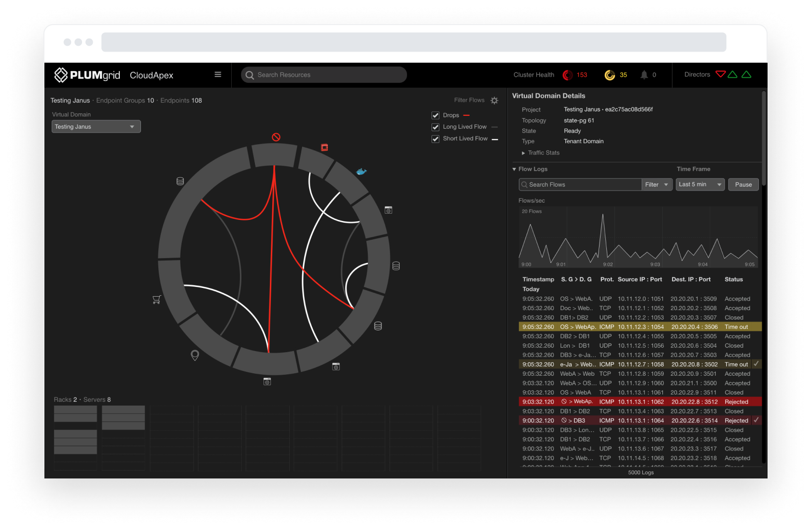This screenshot has width=811, height=532.
Task: Open the hamburger menu next to CloudApex
Action: point(218,75)
